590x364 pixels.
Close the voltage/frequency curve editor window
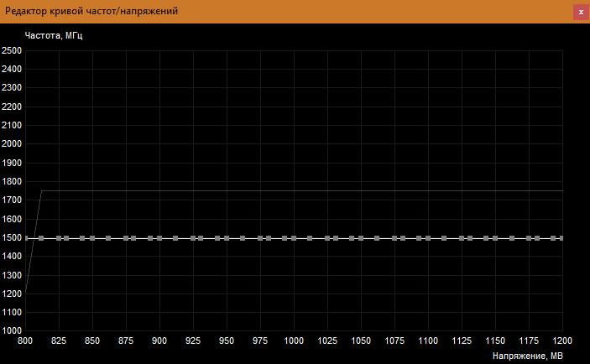[581, 12]
